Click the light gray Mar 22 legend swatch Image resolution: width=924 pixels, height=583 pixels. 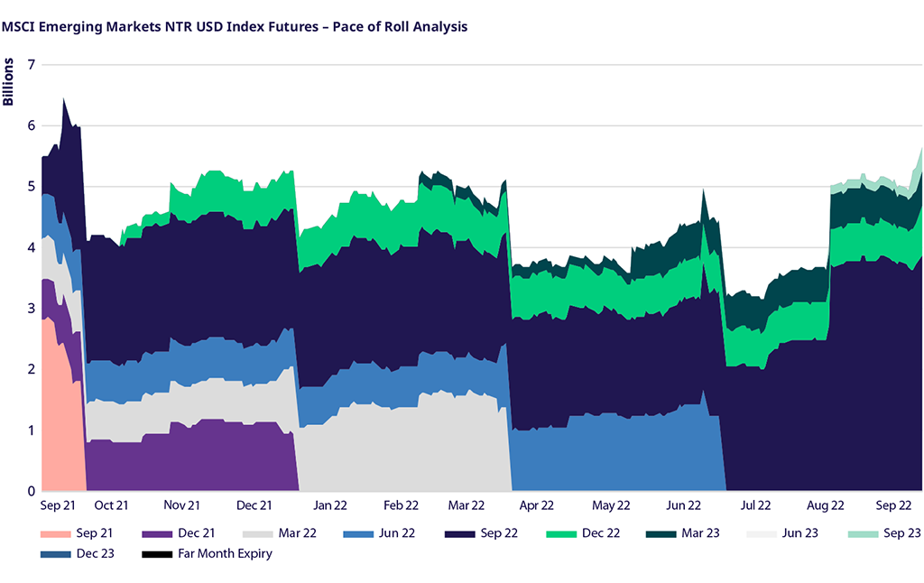(x=254, y=533)
